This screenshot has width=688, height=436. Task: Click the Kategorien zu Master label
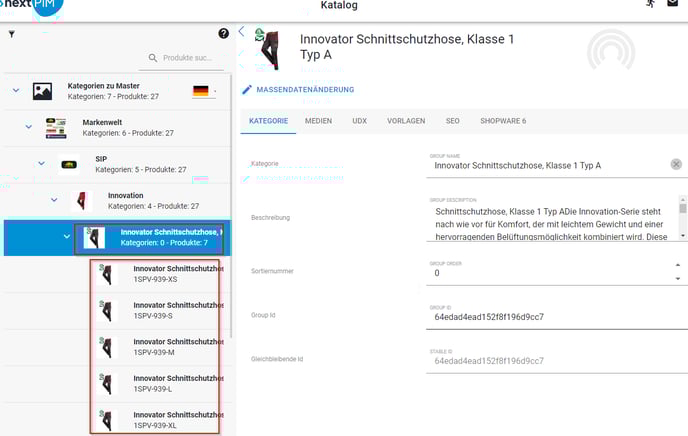pos(104,86)
